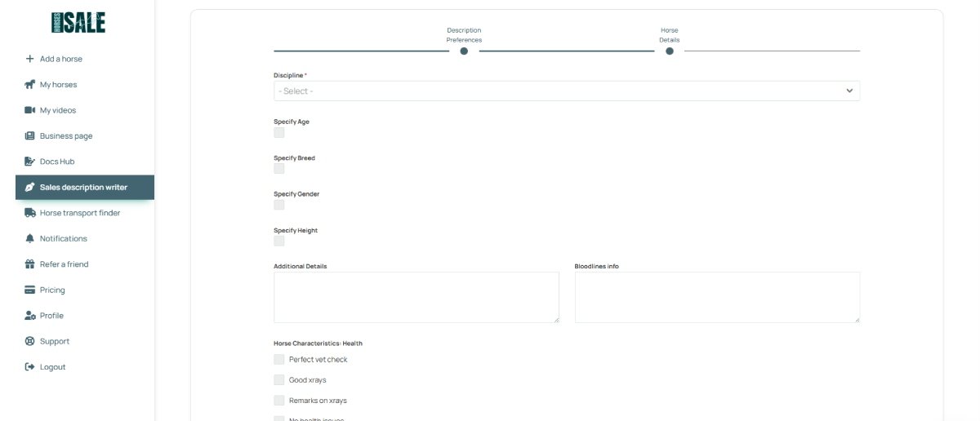
Task: Check the Perfect vet check option
Action: [279, 359]
